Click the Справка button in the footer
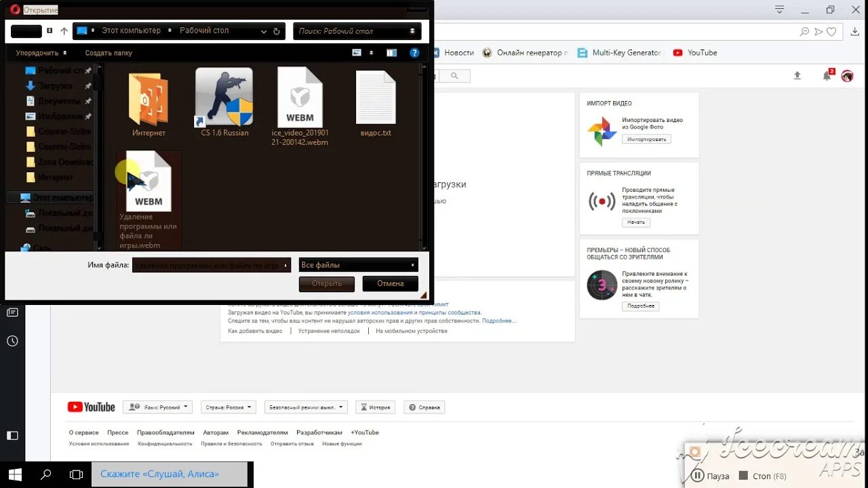 click(425, 407)
